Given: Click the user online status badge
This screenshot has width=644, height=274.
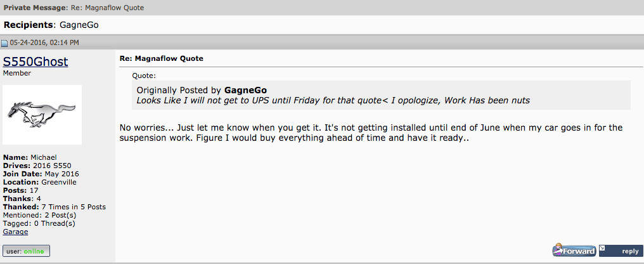Looking at the screenshot, I should (26, 251).
